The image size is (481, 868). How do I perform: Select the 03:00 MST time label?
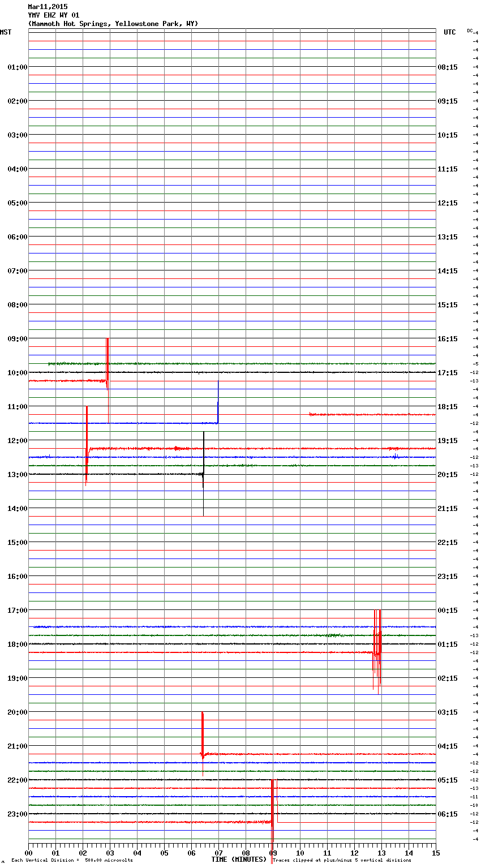(18, 135)
